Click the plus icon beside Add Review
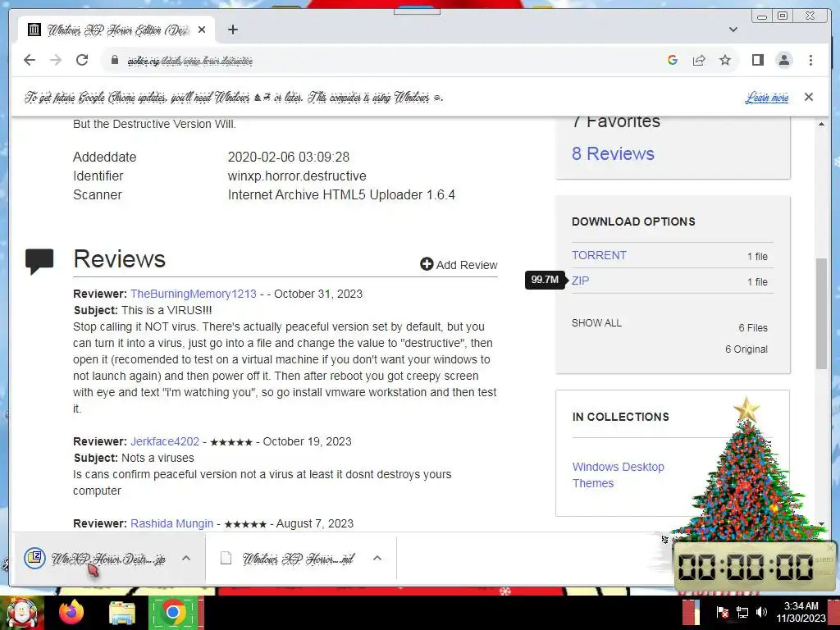 427,264
